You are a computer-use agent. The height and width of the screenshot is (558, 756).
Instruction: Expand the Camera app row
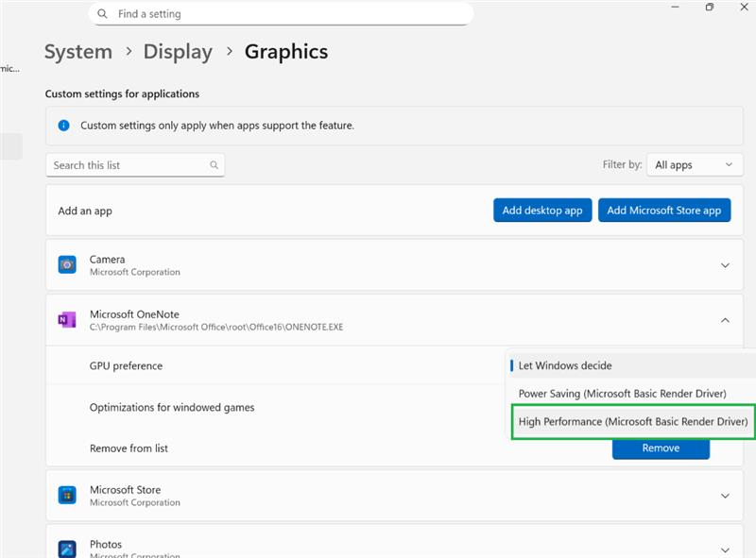[725, 265]
